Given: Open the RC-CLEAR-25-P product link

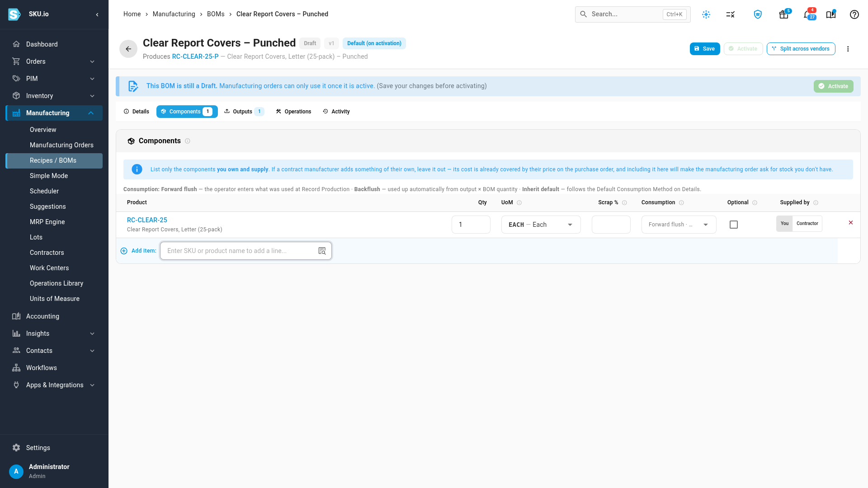Looking at the screenshot, I should pos(195,56).
